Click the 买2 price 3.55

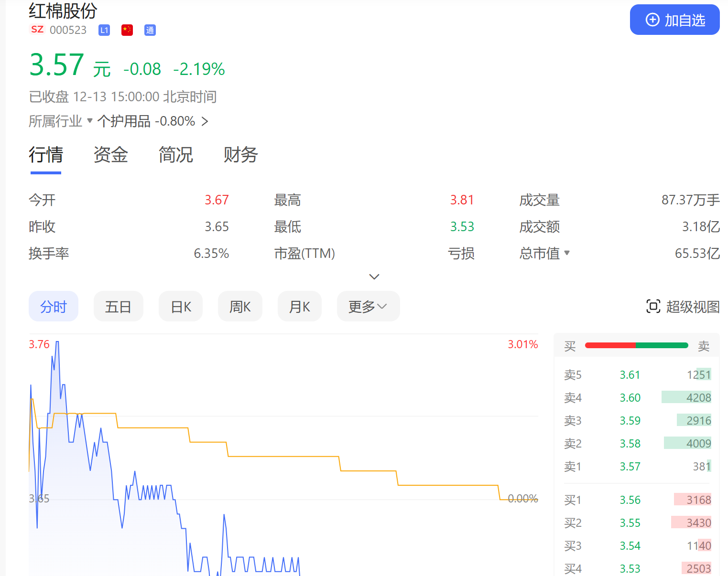click(x=630, y=523)
